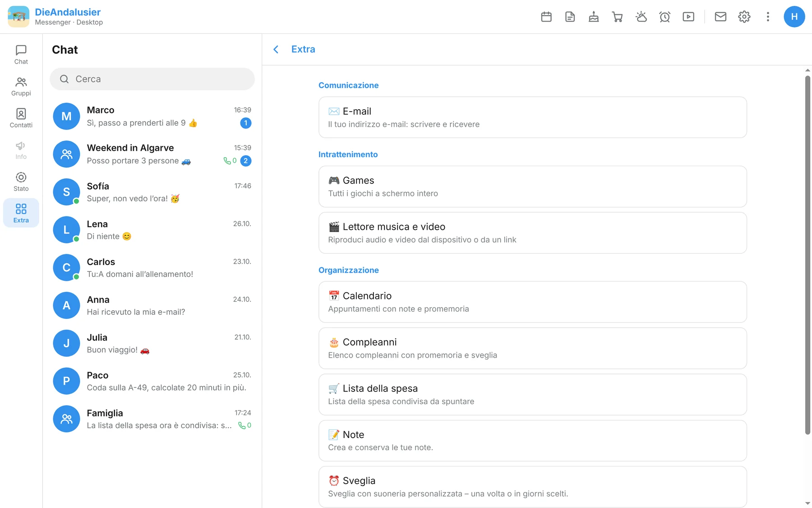Viewport: 812px width, 508px height.
Task: Switch to the Gruppi sidebar tab
Action: click(21, 86)
